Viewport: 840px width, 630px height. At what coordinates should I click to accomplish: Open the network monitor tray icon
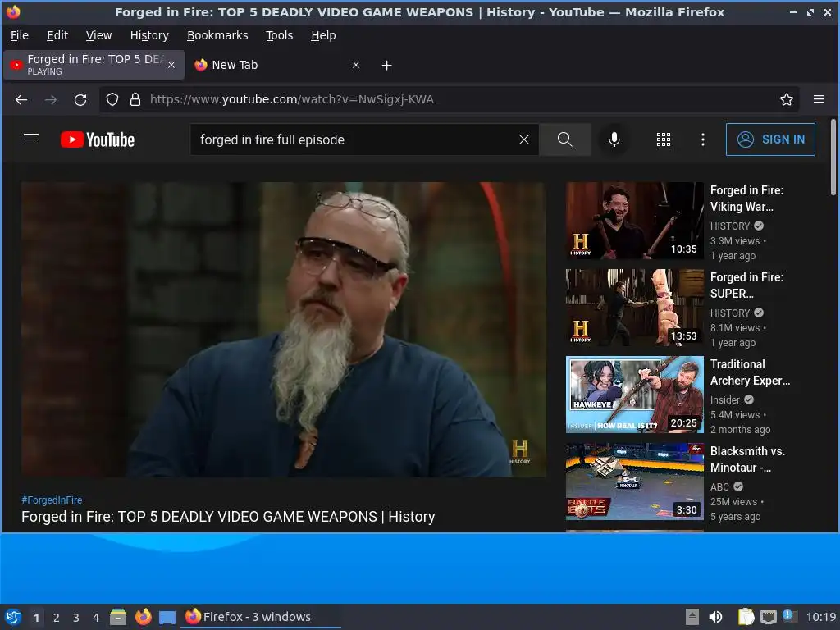[768, 617]
